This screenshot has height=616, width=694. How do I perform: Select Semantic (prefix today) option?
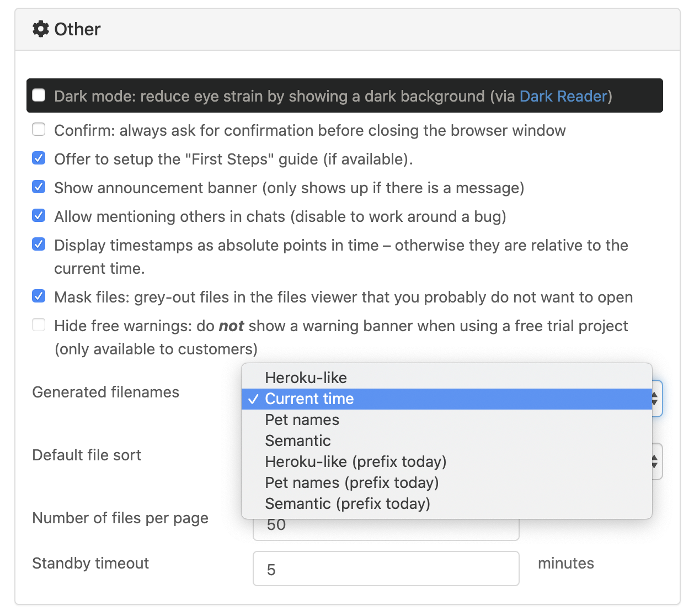tap(347, 503)
